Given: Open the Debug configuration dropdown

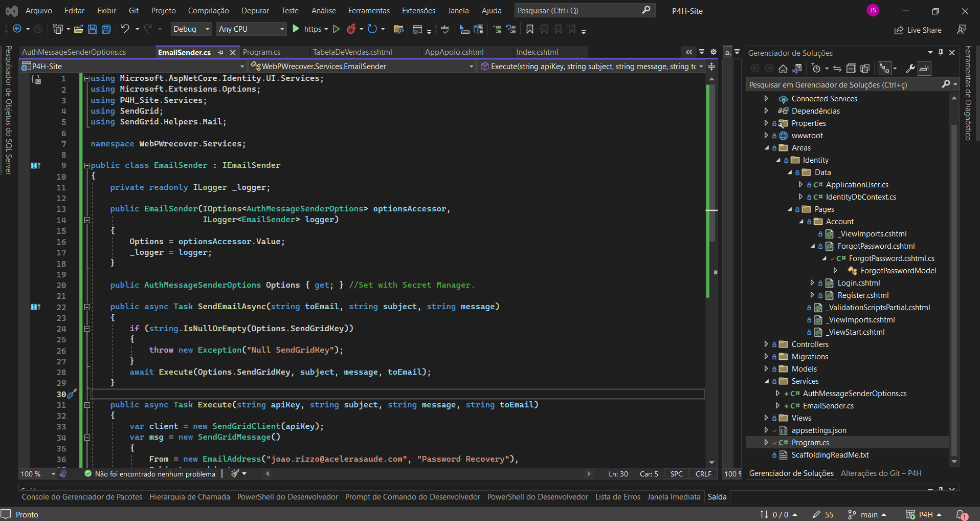Looking at the screenshot, I should point(191,29).
